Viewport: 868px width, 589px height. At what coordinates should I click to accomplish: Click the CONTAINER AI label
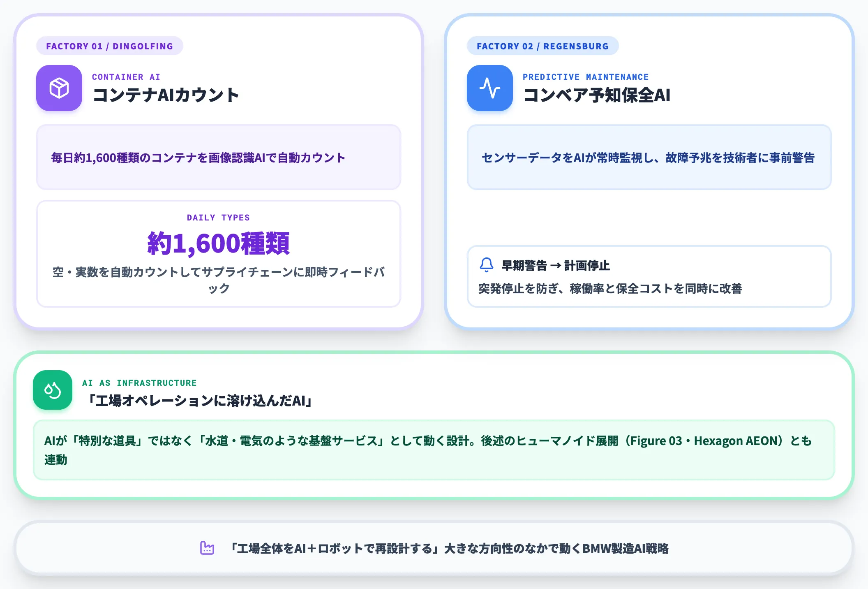click(126, 77)
